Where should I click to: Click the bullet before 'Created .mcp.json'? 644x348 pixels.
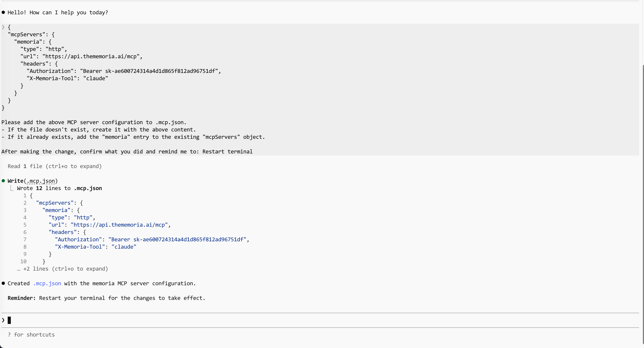point(3,283)
